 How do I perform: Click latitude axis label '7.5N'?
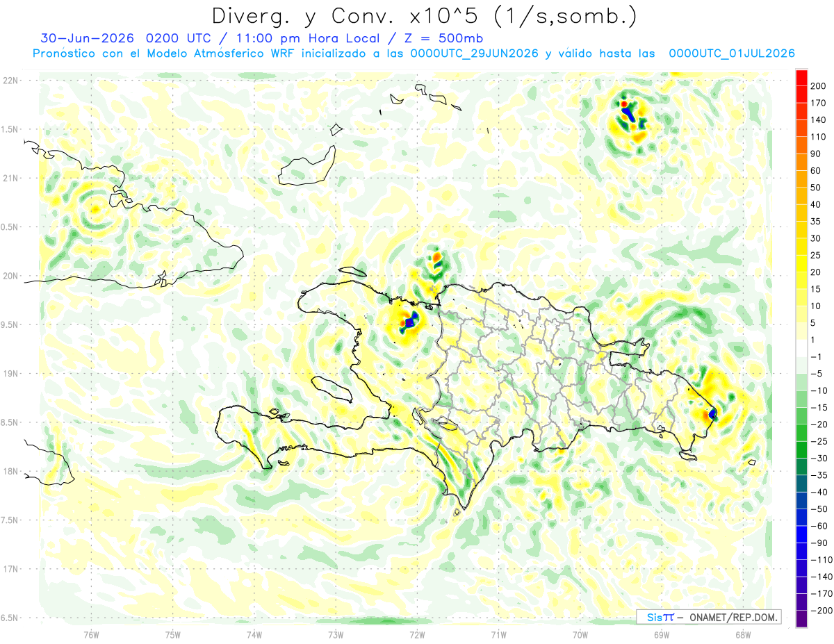coord(10,520)
